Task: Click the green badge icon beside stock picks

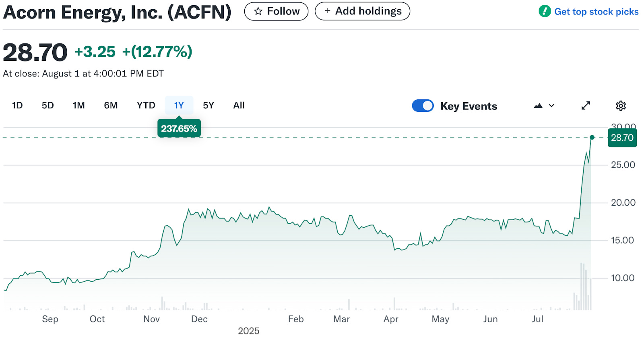Action: point(545,11)
